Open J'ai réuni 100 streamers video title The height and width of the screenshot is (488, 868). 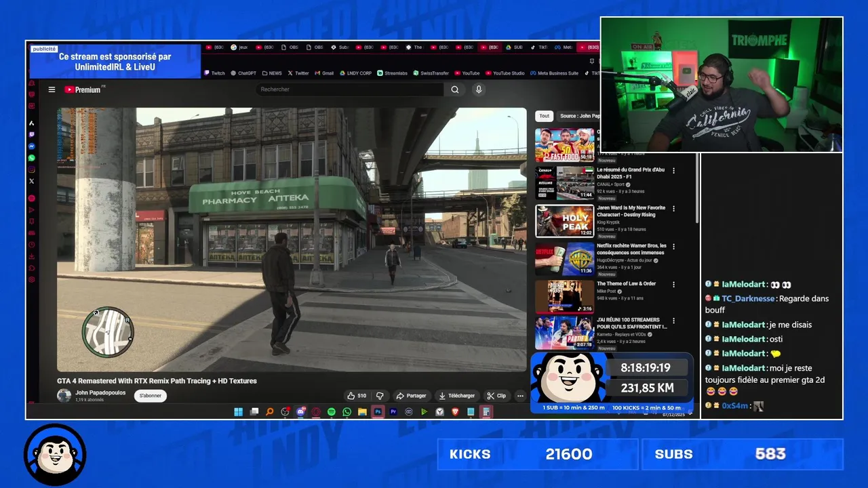631,323
